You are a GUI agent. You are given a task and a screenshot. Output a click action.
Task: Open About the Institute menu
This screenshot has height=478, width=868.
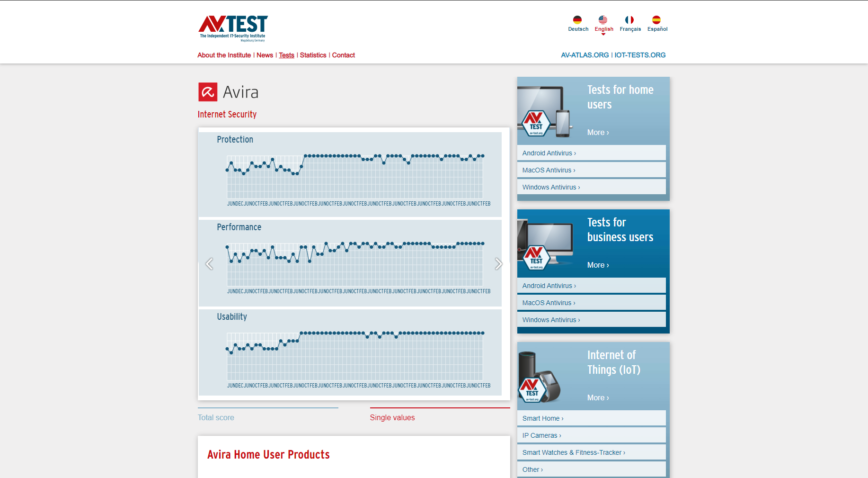pos(224,55)
